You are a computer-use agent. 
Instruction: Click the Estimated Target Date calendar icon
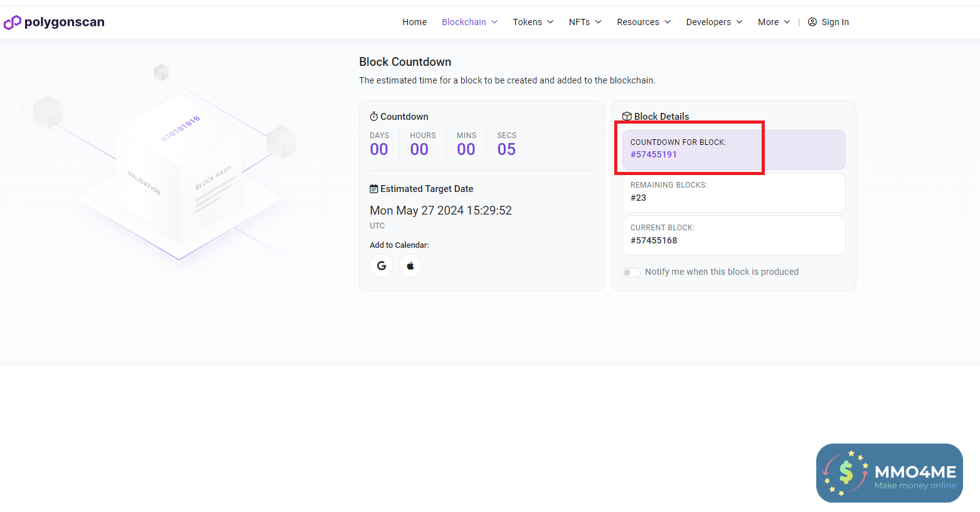(x=374, y=189)
